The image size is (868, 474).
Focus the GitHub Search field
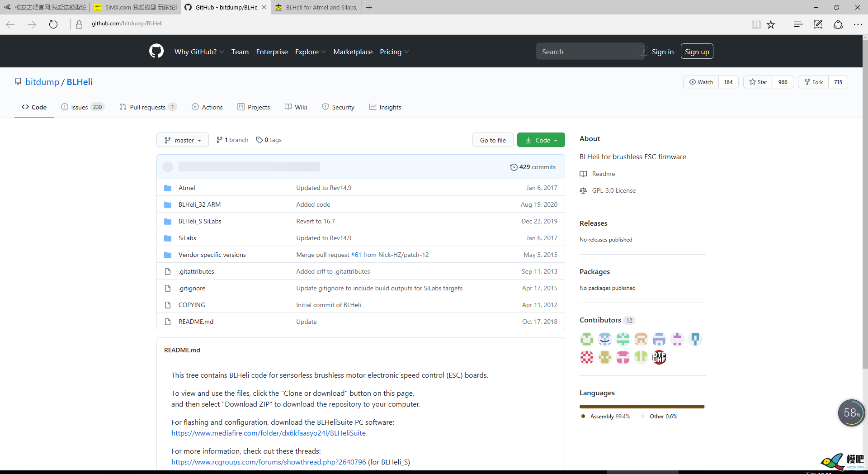pyautogui.click(x=590, y=52)
